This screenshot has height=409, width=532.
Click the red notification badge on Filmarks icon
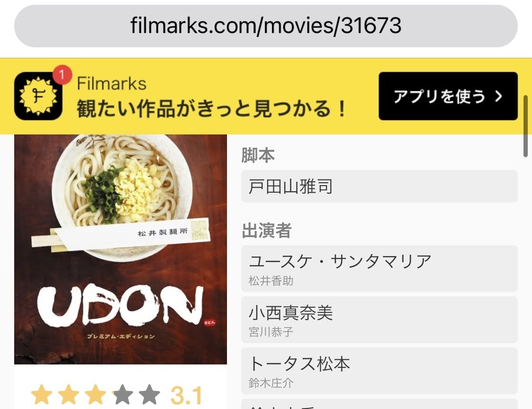click(x=62, y=74)
